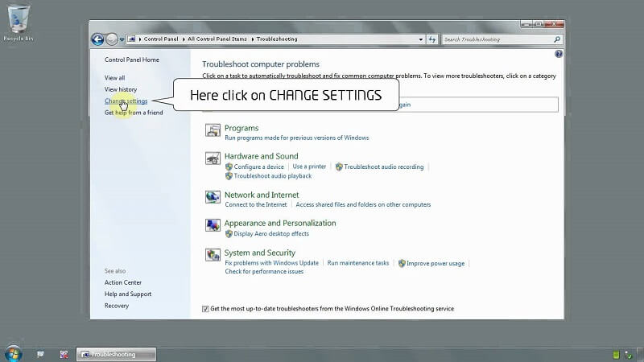Open Check for performance issues

tap(264, 272)
